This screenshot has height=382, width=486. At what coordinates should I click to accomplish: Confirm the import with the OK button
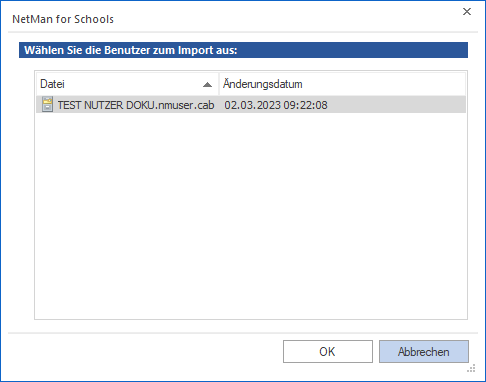click(x=328, y=351)
